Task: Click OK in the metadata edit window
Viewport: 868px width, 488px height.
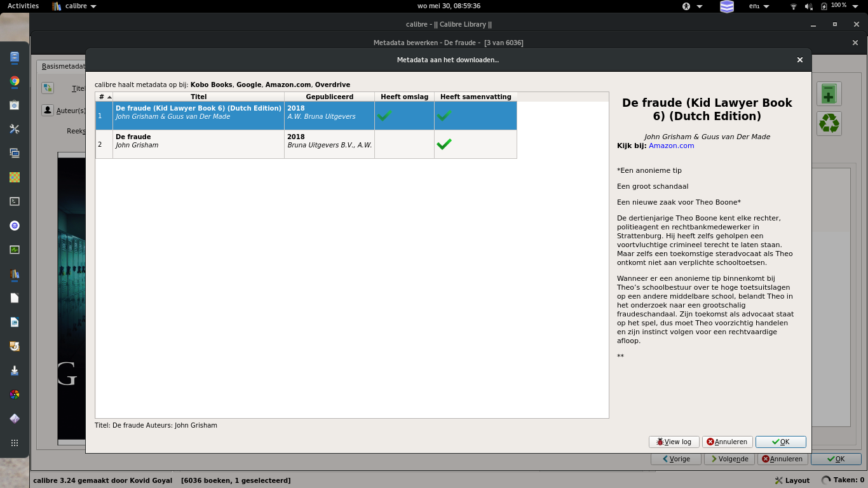Action: (x=836, y=459)
